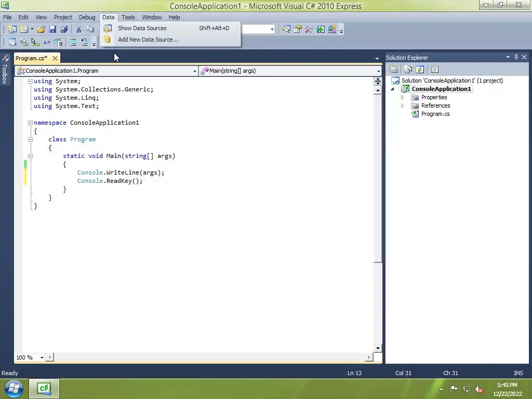Open standard toolbar options overflow arrow

pyautogui.click(x=341, y=31)
